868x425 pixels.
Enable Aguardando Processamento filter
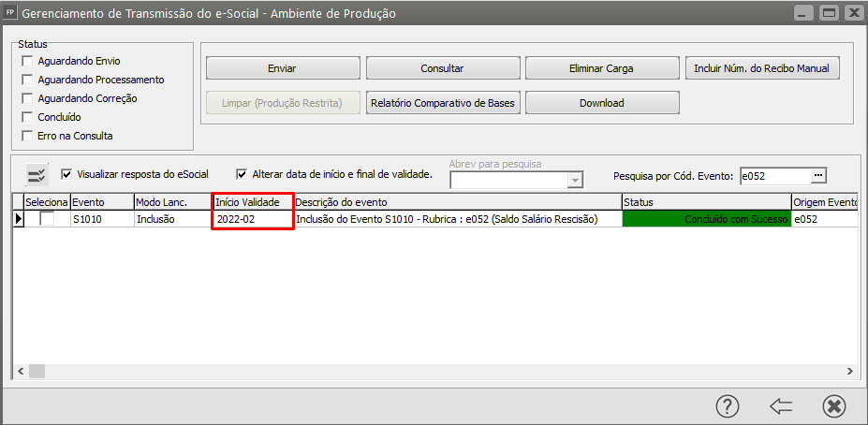[26, 80]
